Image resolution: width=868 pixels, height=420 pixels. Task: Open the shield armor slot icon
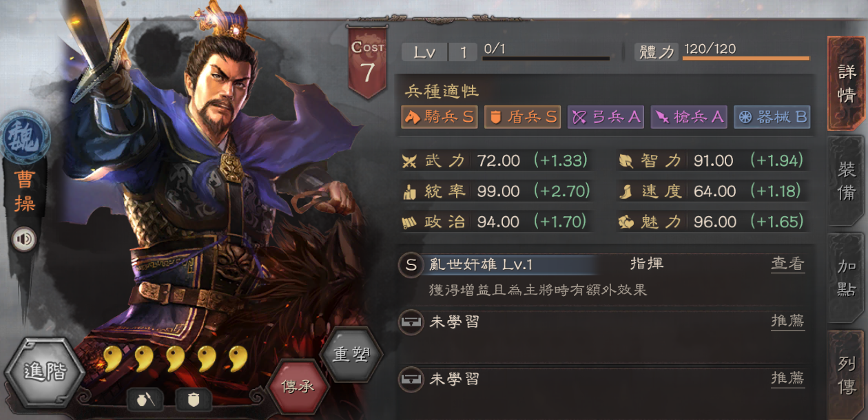pyautogui.click(x=194, y=399)
